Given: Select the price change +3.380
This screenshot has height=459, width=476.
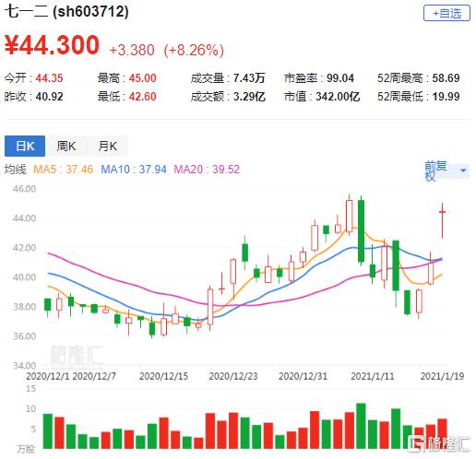Looking at the screenshot, I should [x=132, y=50].
